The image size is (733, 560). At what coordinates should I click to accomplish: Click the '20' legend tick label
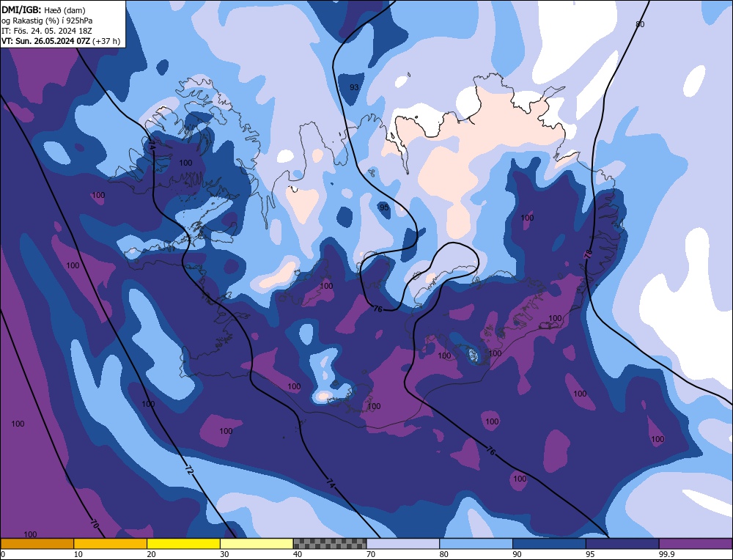coord(152,554)
